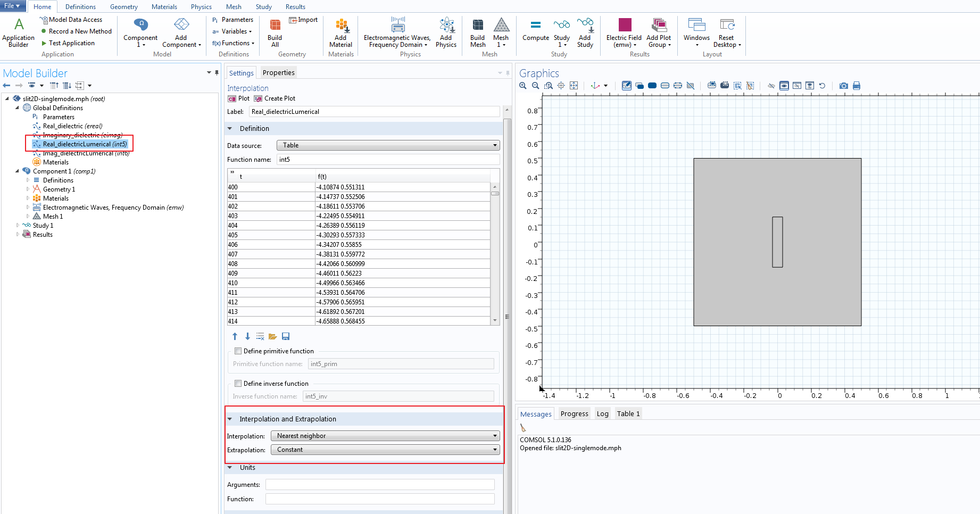Move table row up arrow
The image size is (980, 514).
click(x=235, y=336)
